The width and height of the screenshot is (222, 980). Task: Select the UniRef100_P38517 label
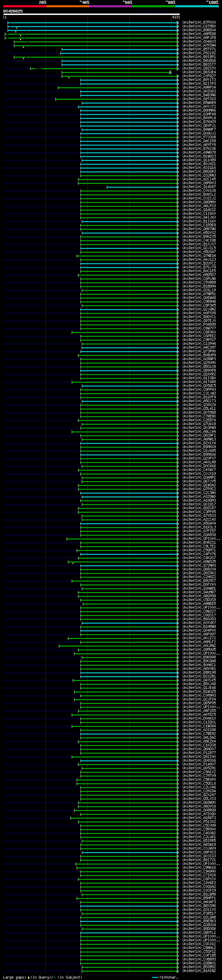[x=199, y=913]
